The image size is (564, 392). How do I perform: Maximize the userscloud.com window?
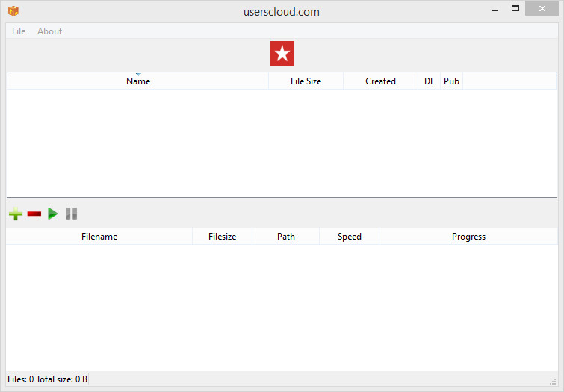pos(515,9)
